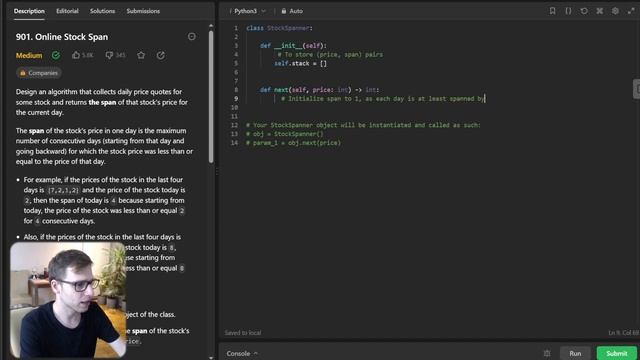The height and width of the screenshot is (360, 640).
Task: Click the '[7,2,1,2]' inline code example
Action: [x=63, y=190]
